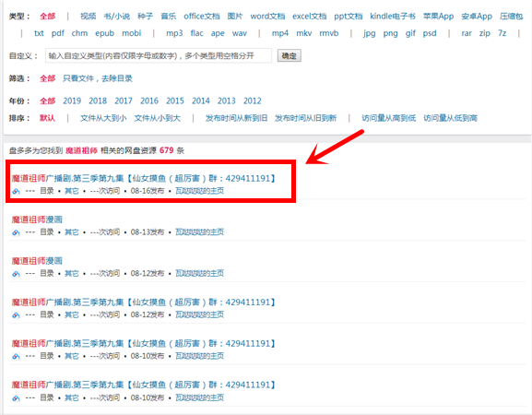Filter by pdf file extension

[x=58, y=33]
